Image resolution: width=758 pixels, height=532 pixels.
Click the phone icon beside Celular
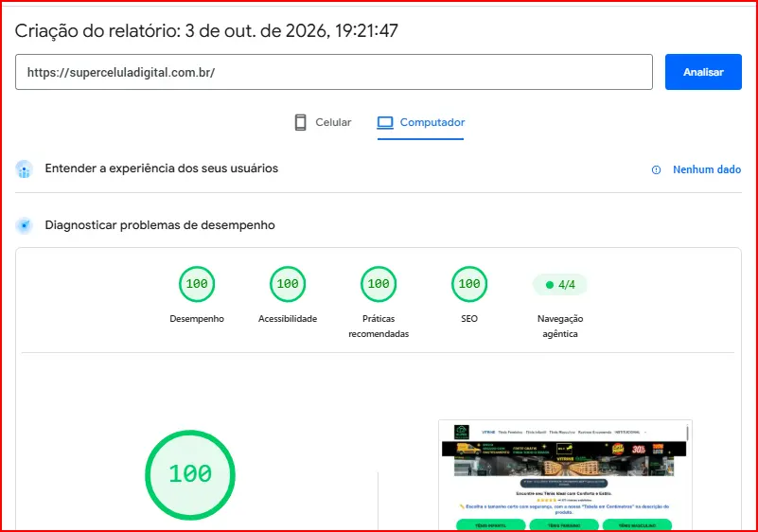tap(300, 122)
